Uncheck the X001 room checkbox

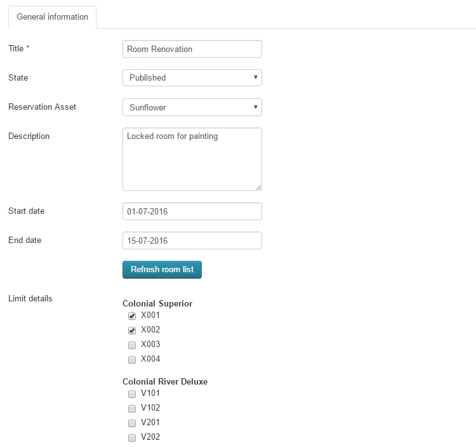coord(132,316)
